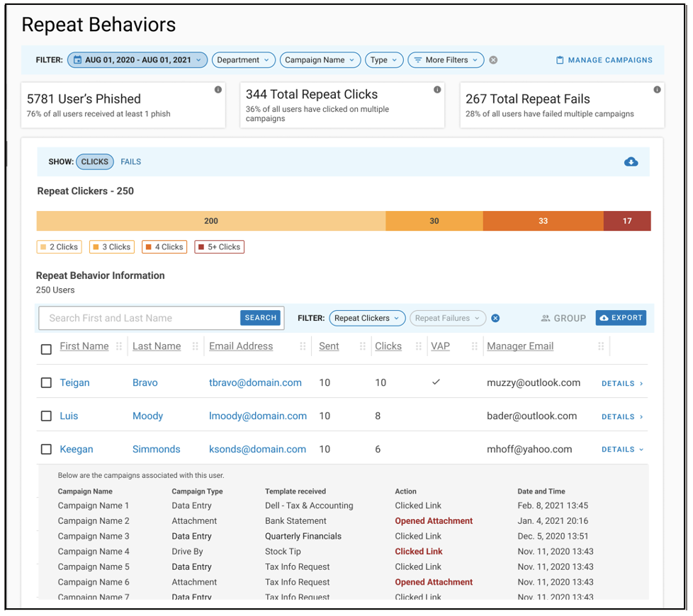
Task: Download chart with the cloud download icon
Action: tap(631, 161)
